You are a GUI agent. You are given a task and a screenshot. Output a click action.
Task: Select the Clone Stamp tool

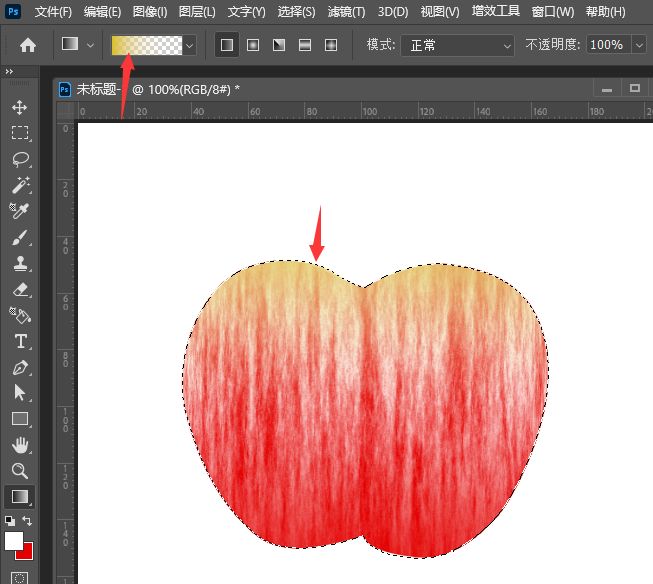(20, 264)
